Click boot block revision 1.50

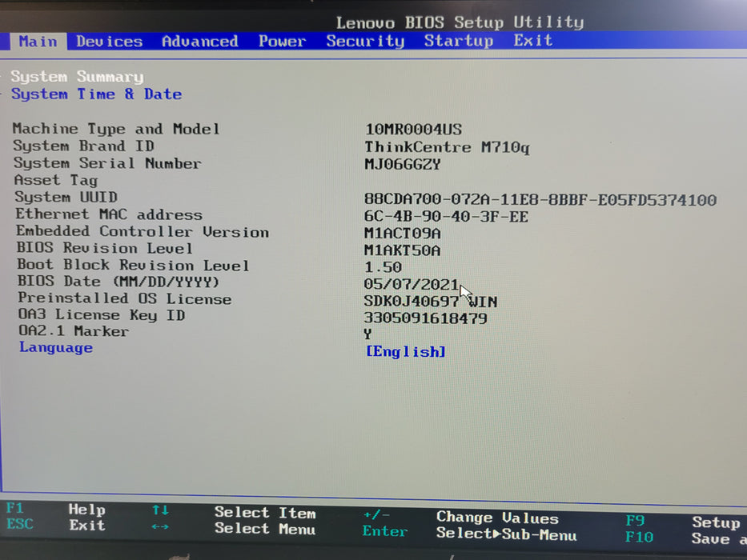coord(383,266)
